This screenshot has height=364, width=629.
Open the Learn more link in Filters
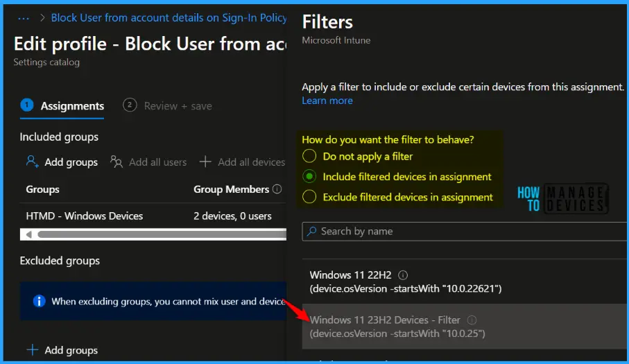click(327, 101)
